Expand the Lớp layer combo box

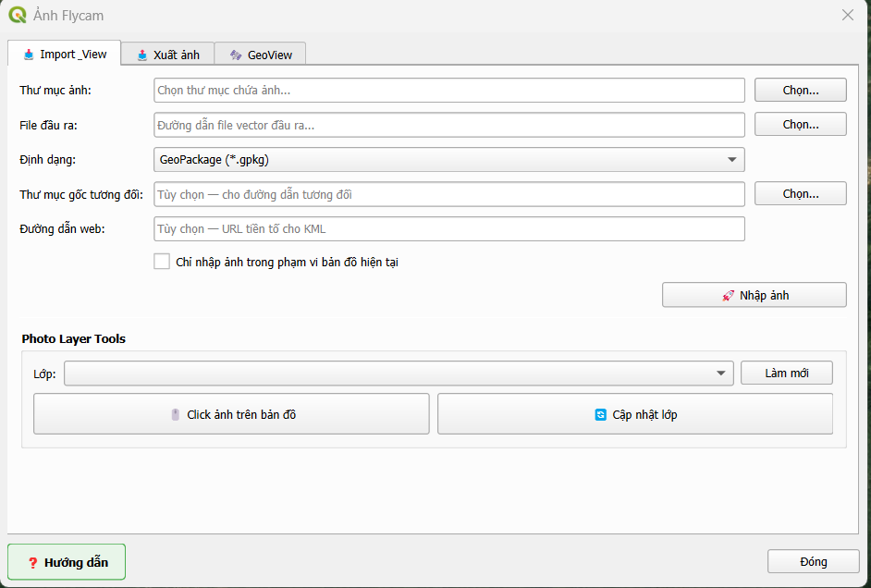[399, 374]
